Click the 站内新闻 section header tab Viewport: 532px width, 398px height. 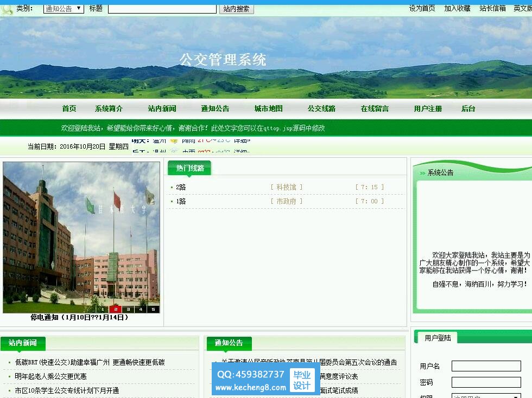tap(23, 343)
